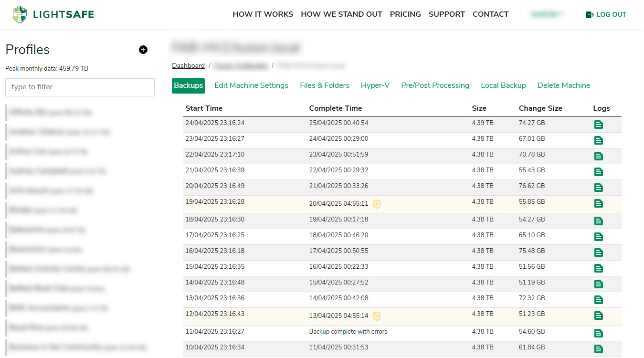Open log icon for 10/04/2025 backup row

coord(598,349)
